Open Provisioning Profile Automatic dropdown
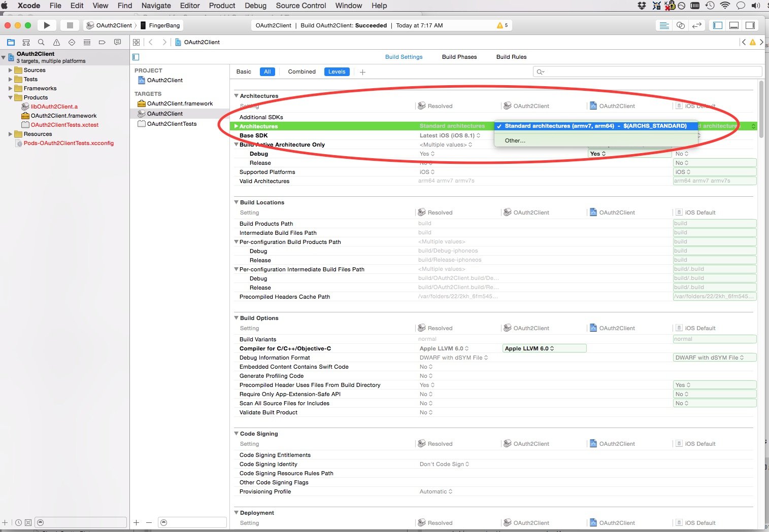The height and width of the screenshot is (532, 769). point(436,491)
